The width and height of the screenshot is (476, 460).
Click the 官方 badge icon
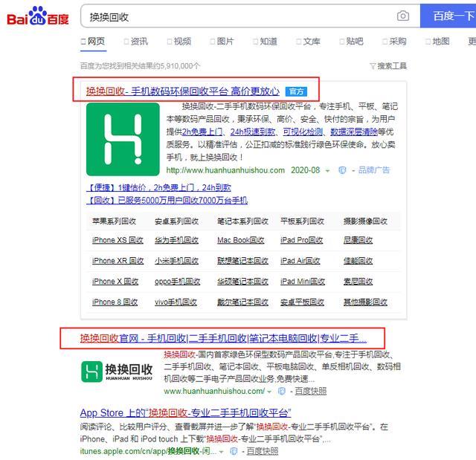tap(296, 91)
